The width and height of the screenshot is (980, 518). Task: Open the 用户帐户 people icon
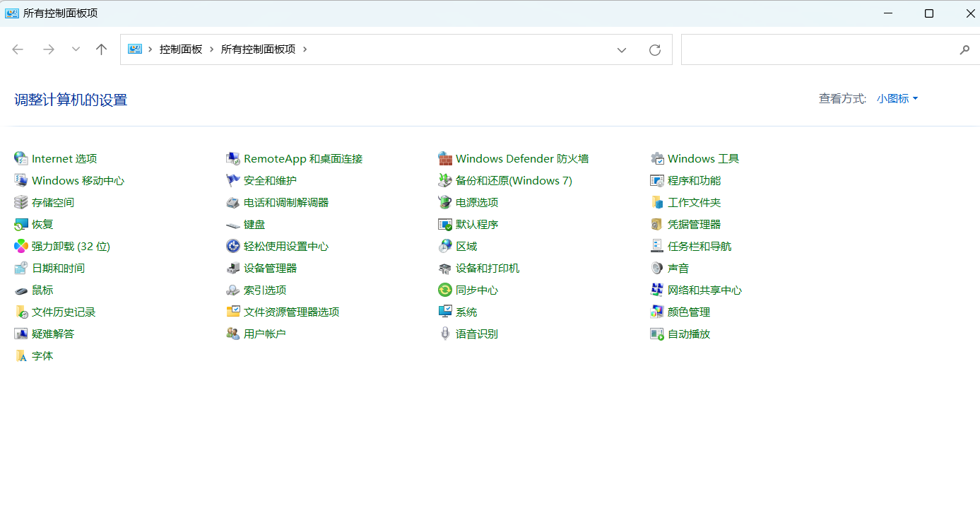[x=232, y=334]
